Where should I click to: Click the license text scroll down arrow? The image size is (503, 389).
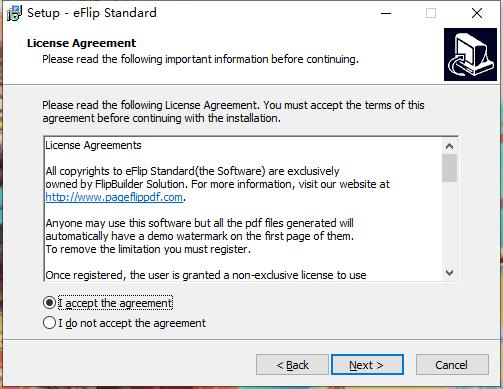pos(449,273)
